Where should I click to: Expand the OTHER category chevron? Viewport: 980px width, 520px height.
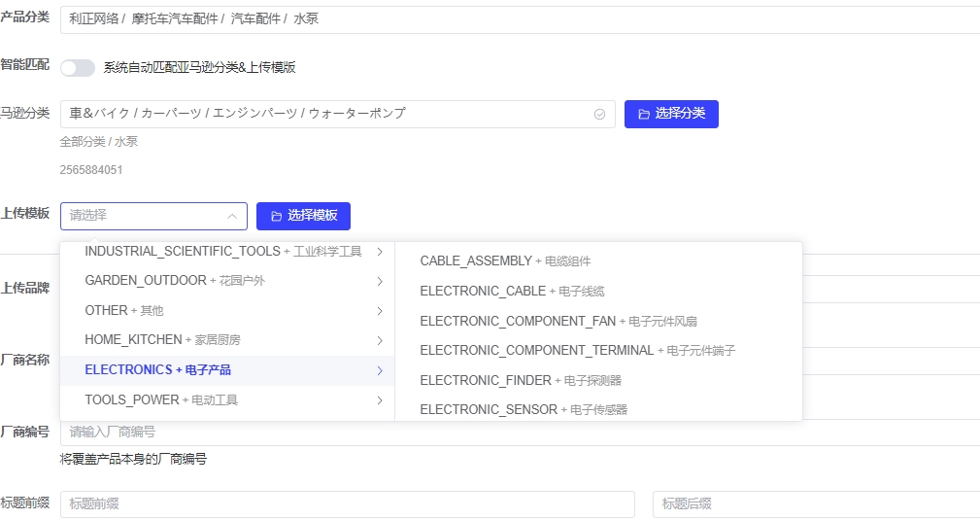tap(380, 311)
